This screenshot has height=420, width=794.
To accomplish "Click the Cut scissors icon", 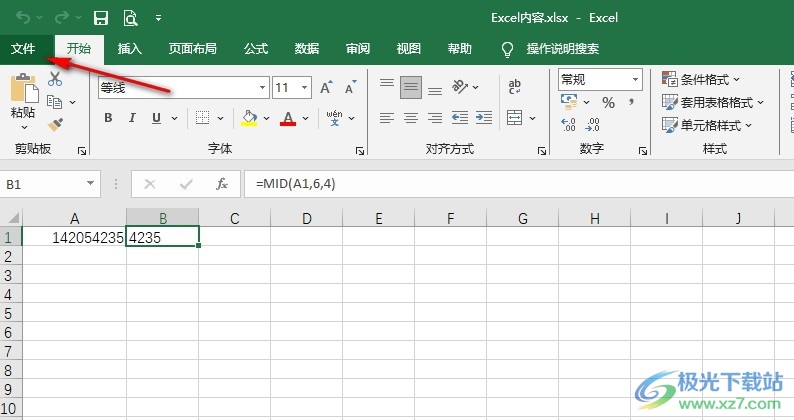I will coord(55,81).
